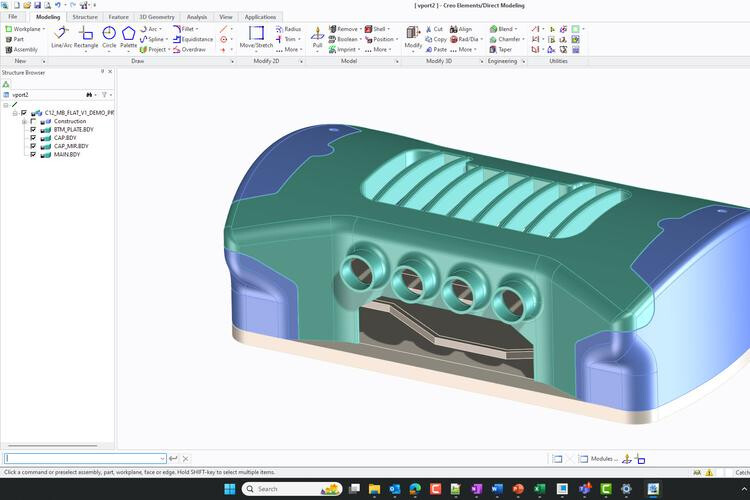Expand the Construction tree node
Screen dimensions: 750x500
[24, 121]
